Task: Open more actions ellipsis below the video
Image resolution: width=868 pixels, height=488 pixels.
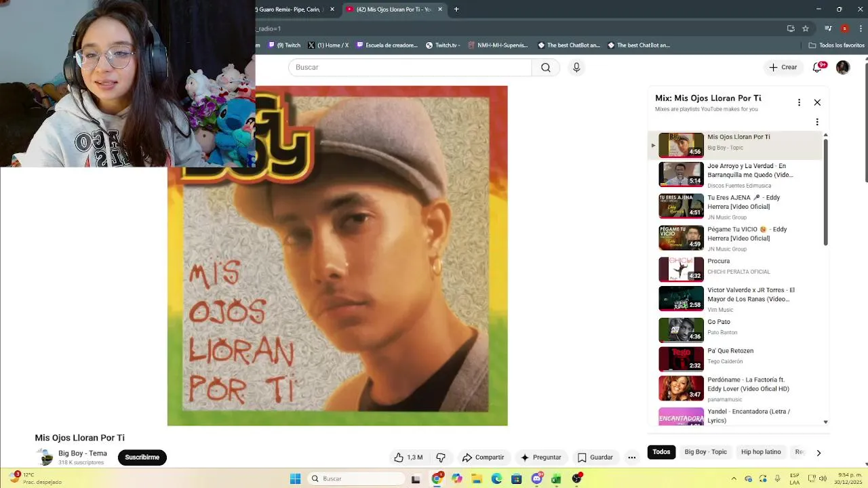Action: pyautogui.click(x=632, y=457)
